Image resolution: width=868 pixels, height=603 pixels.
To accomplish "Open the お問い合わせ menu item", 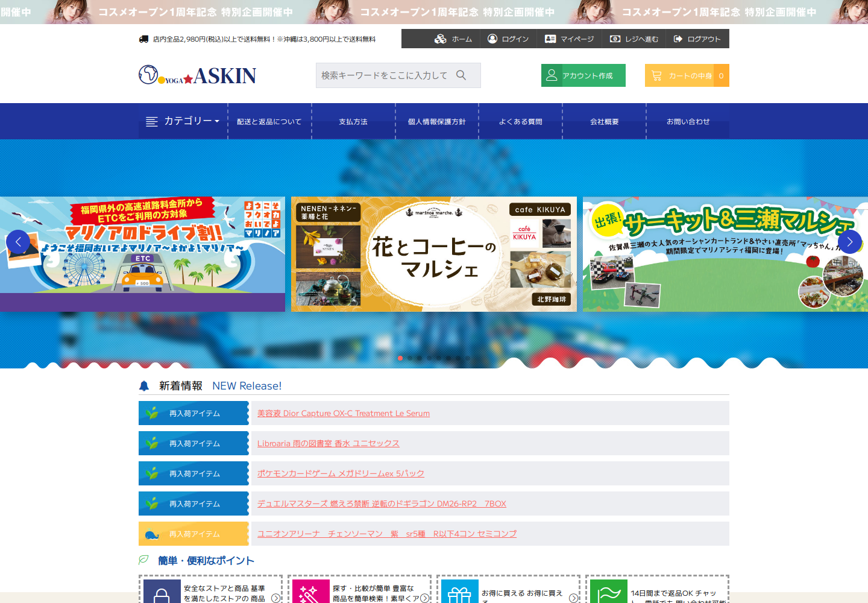I will pos(688,121).
